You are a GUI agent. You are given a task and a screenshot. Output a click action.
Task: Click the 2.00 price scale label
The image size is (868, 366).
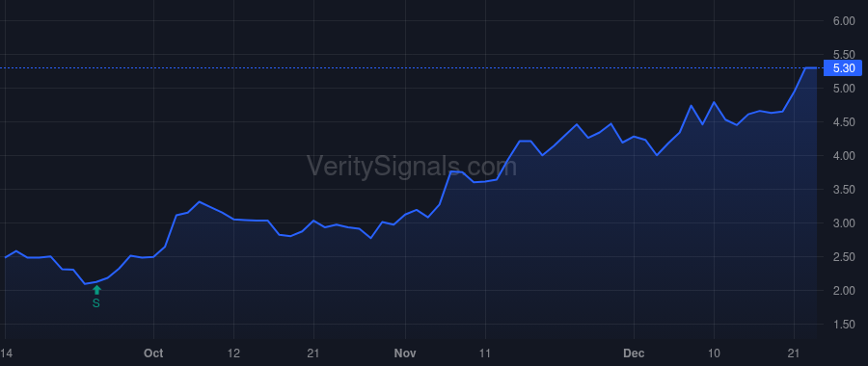[844, 291]
